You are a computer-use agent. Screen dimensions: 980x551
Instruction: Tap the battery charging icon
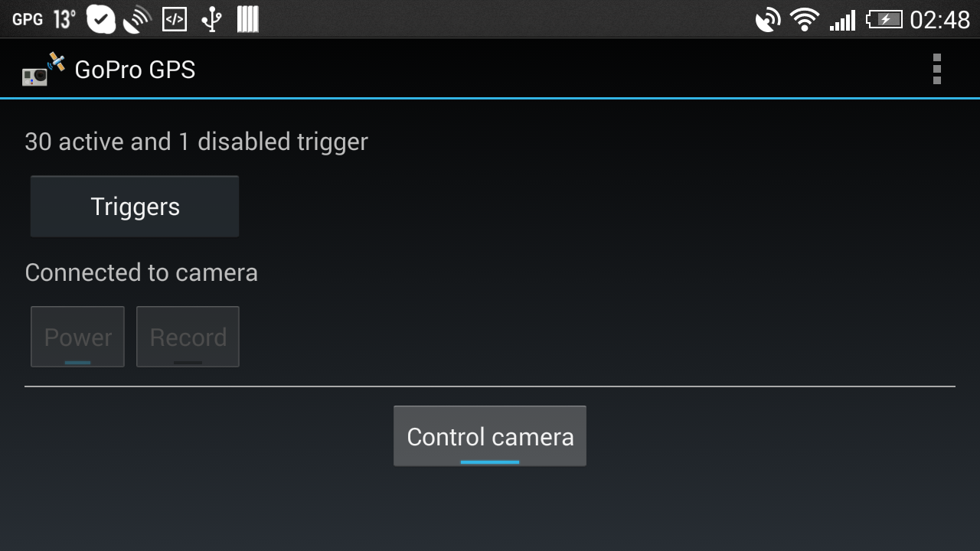[x=884, y=19]
